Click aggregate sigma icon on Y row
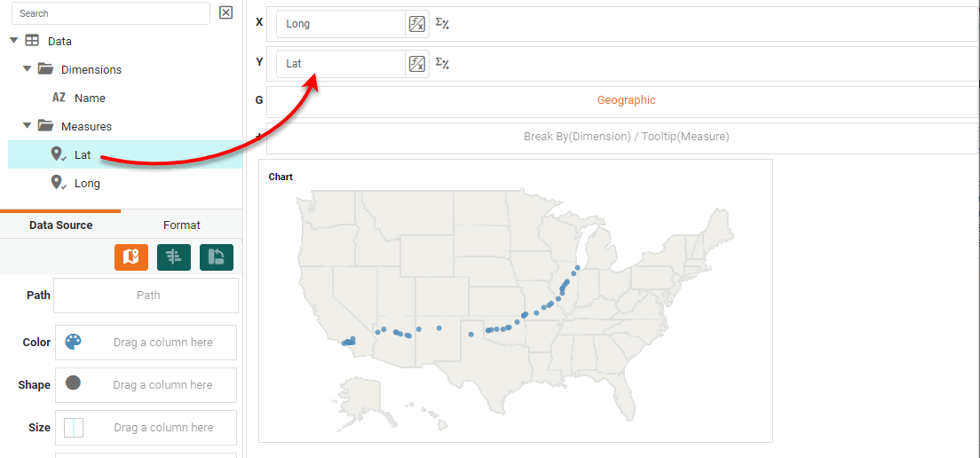Viewport: 980px width, 458px height. click(442, 63)
